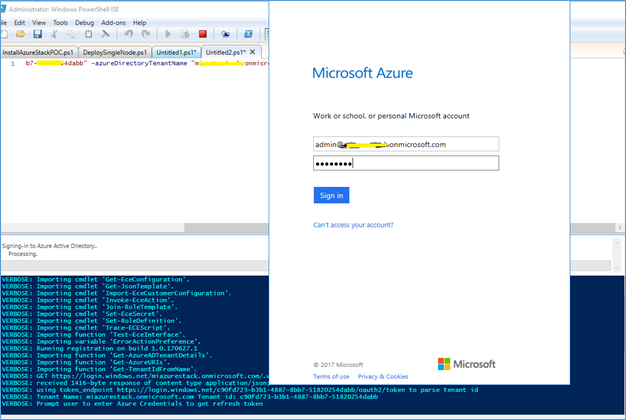Open the Can't access your account link

[353, 225]
